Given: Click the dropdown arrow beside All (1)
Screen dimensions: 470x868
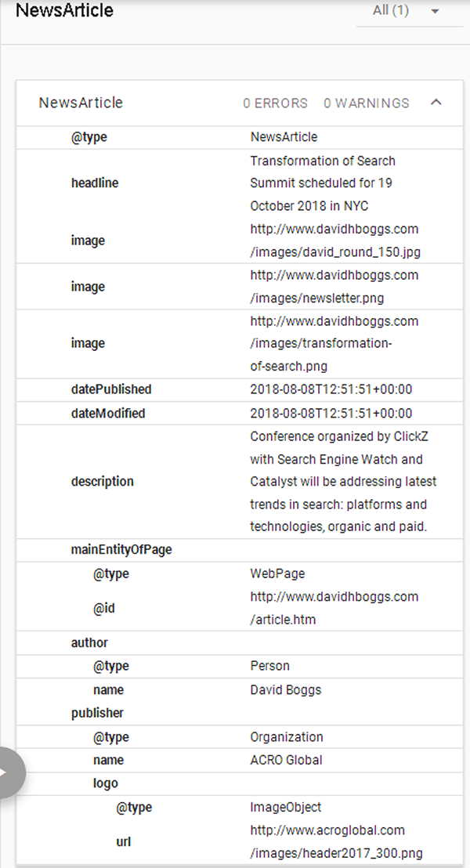Looking at the screenshot, I should coord(435,11).
